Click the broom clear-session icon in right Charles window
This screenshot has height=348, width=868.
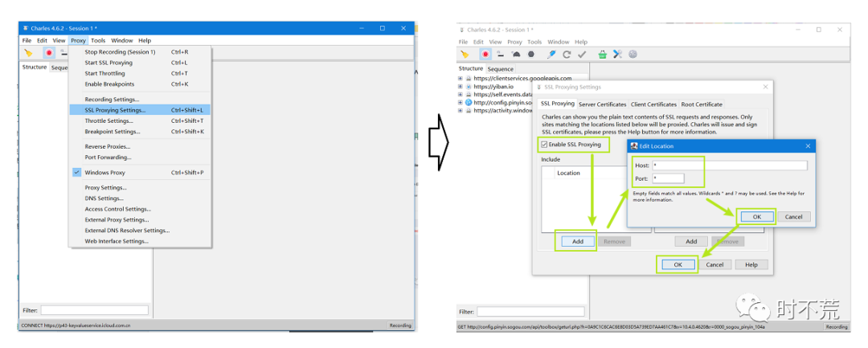(465, 54)
